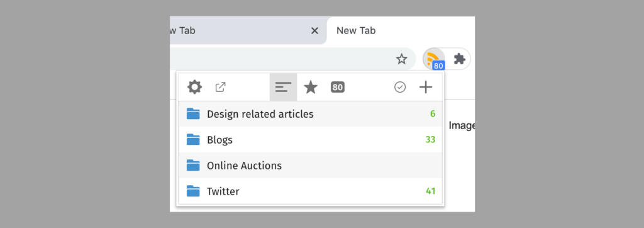Image resolution: width=644 pixels, height=228 pixels.
Task: Show starred articles via star icon
Action: coord(311,88)
